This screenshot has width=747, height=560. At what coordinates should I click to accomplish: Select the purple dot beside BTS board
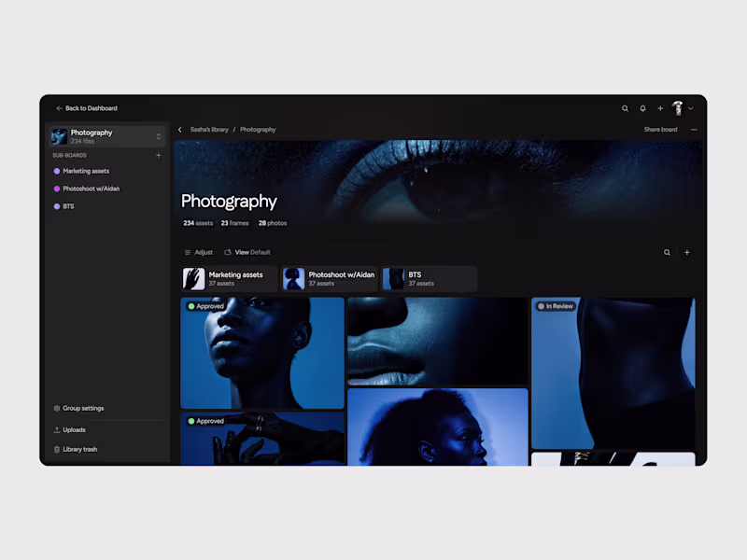(x=58, y=206)
